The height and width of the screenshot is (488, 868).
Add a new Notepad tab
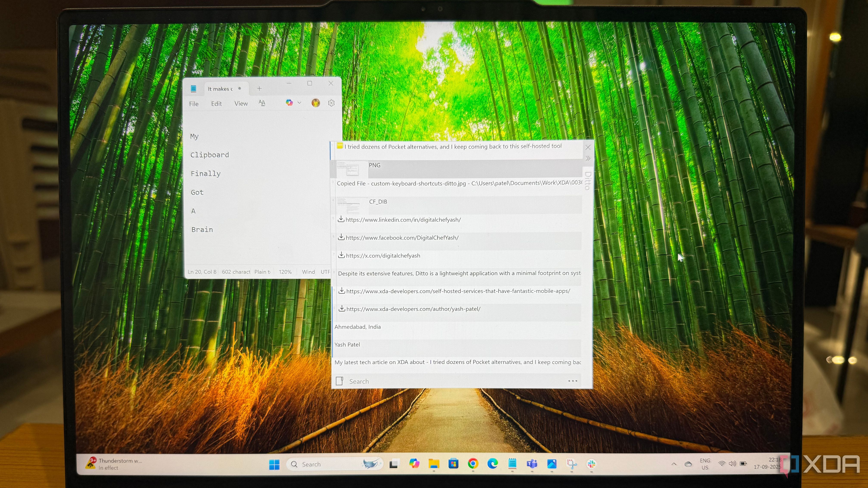click(259, 89)
